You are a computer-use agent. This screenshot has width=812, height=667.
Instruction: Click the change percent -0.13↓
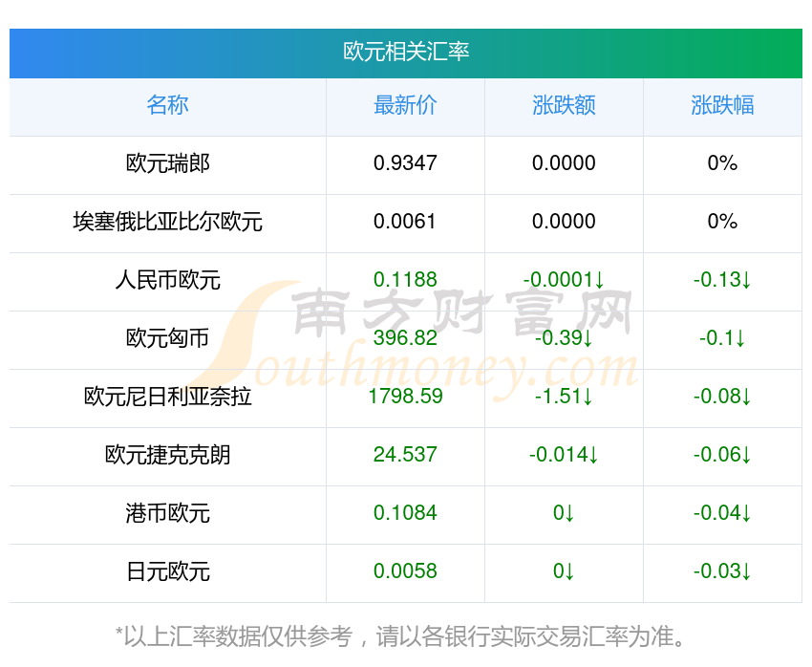coord(722,280)
